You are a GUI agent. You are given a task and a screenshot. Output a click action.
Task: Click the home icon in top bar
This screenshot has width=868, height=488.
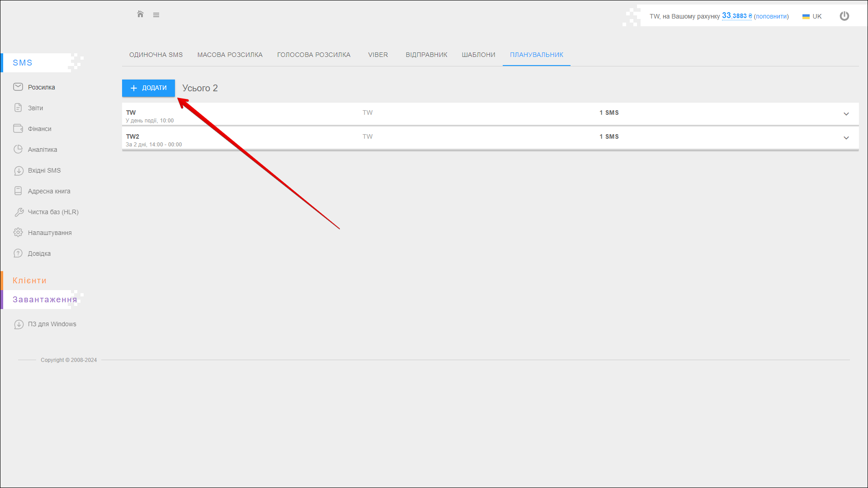tap(140, 14)
